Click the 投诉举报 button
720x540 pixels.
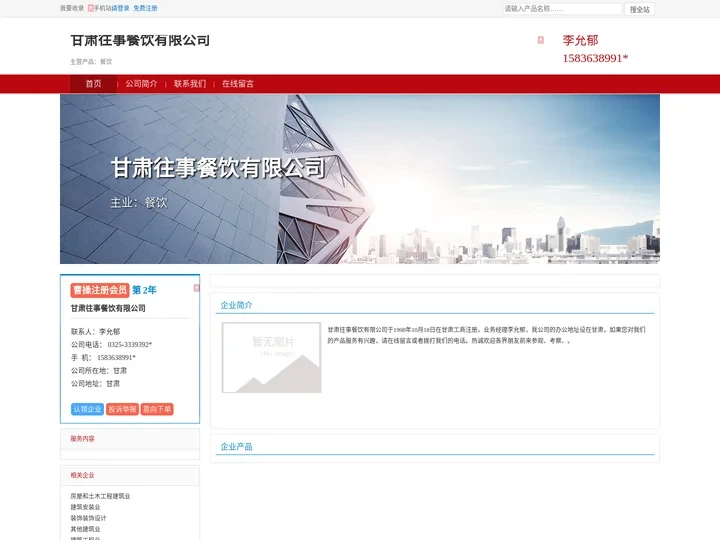(x=122, y=409)
